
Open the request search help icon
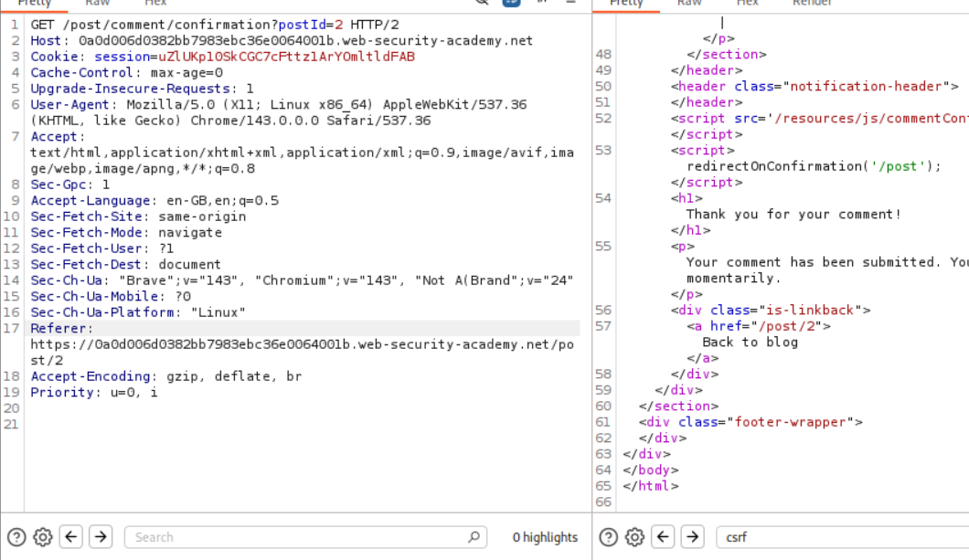16,537
